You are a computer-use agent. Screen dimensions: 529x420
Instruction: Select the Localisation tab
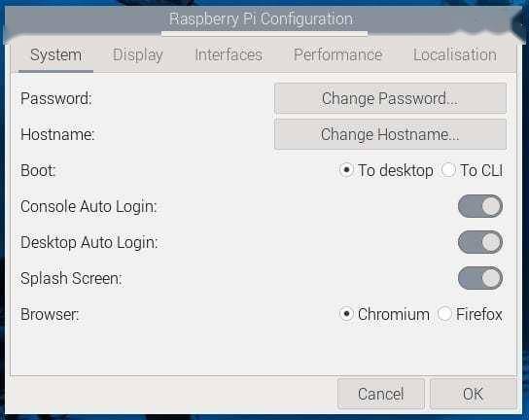pos(455,55)
